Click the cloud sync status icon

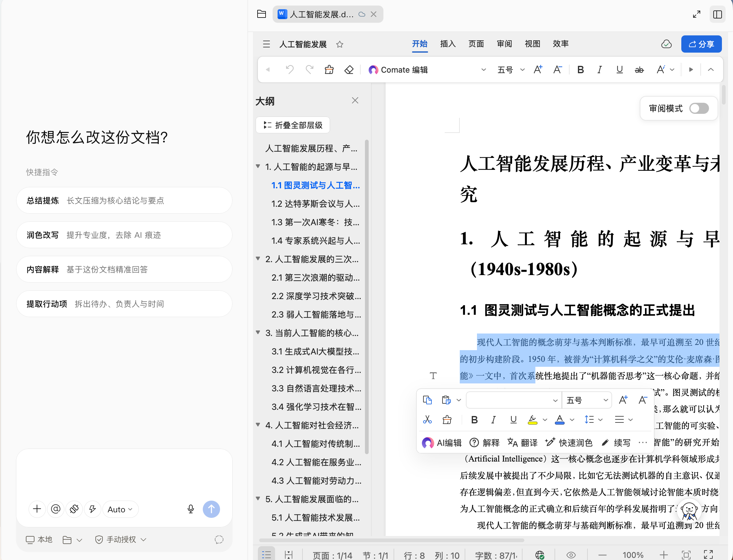[x=666, y=44]
